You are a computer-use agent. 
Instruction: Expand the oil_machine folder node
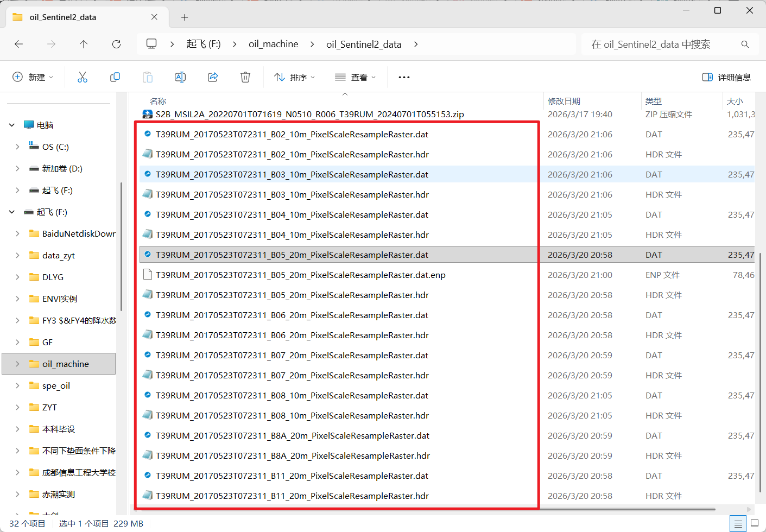tap(17, 364)
